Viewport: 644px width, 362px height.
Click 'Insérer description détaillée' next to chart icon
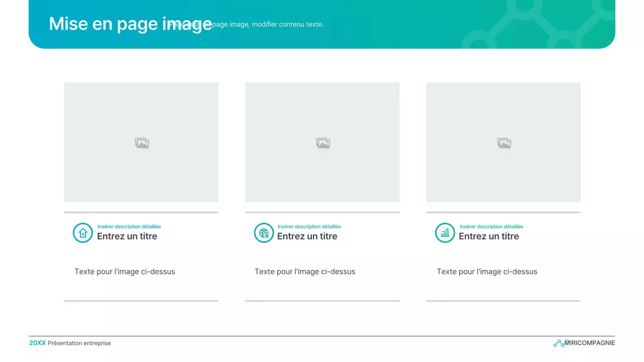tap(491, 227)
